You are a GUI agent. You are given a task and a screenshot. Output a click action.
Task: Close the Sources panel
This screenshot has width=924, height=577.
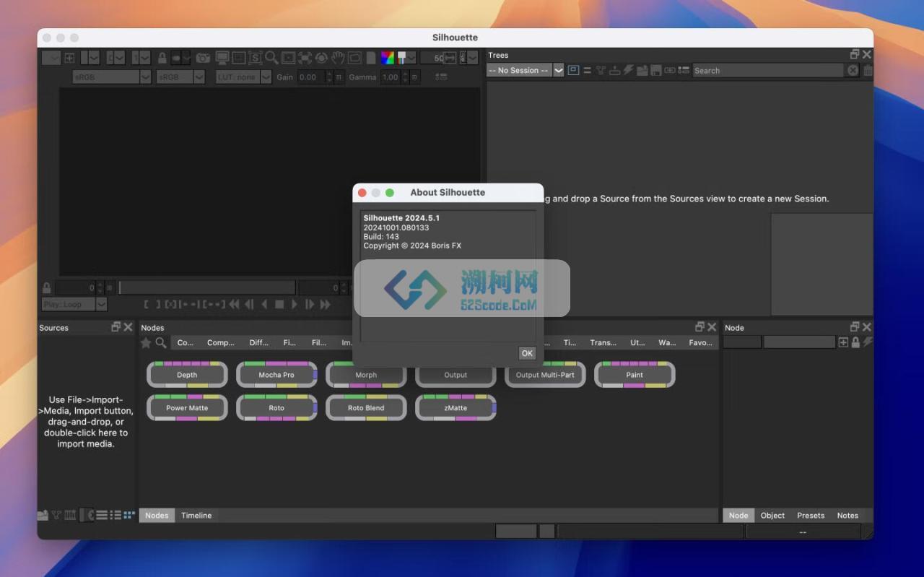pyautogui.click(x=128, y=327)
